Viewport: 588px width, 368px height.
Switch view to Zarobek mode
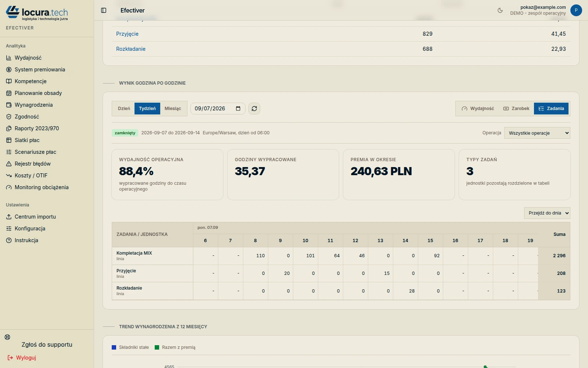[x=516, y=109]
